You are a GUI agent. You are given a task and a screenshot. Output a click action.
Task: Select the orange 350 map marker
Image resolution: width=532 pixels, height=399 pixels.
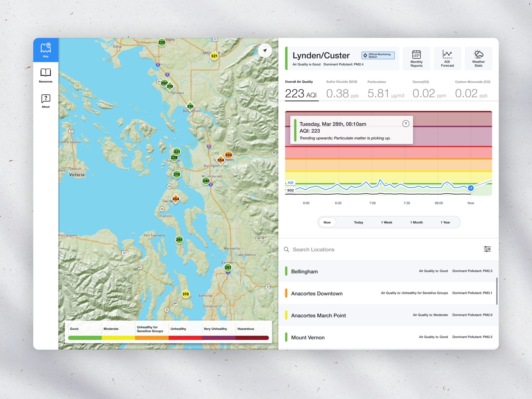pyautogui.click(x=228, y=155)
